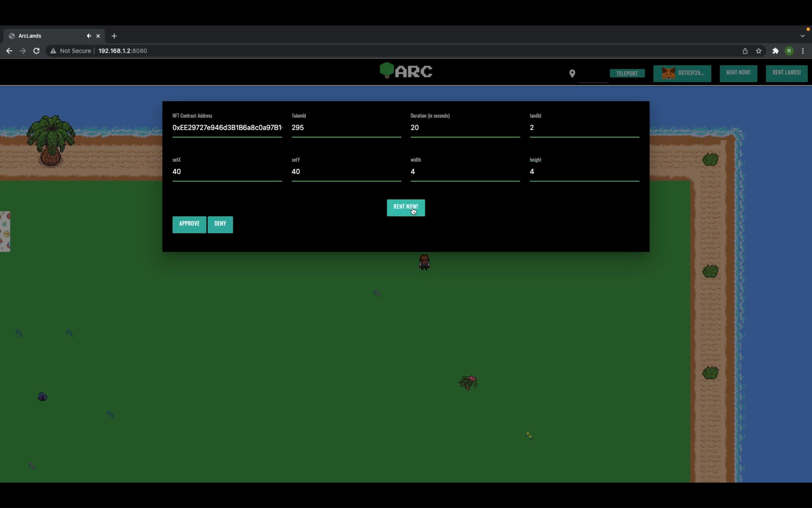The width and height of the screenshot is (812, 508).
Task: Open the Chrome three-dot menu
Action: tap(803, 51)
